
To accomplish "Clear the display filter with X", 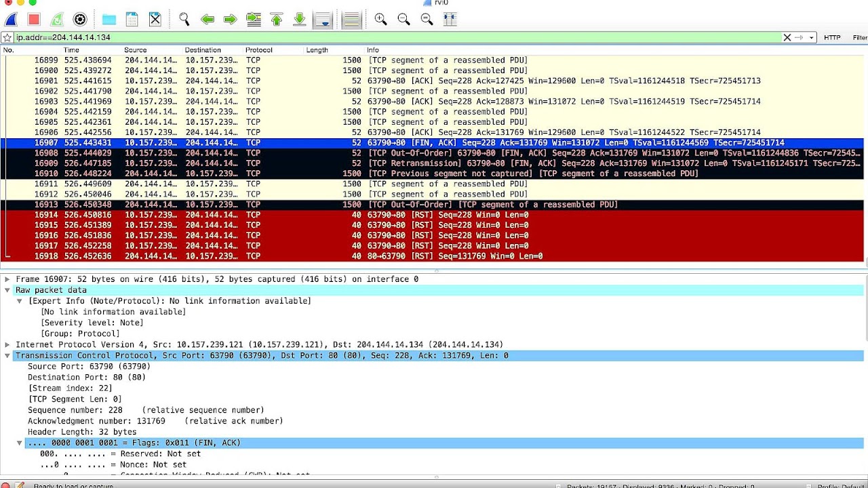I will [x=787, y=37].
